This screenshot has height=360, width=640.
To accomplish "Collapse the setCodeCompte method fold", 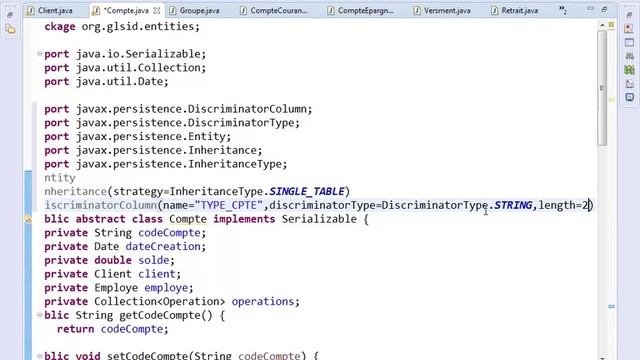I will (x=39, y=356).
